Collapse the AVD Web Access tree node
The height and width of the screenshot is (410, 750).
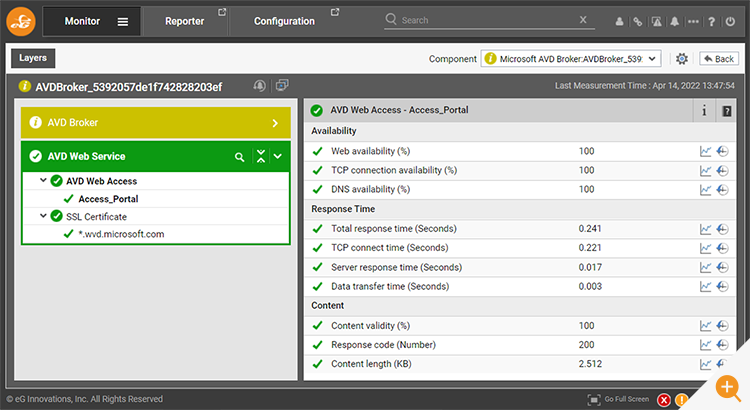[x=43, y=180]
